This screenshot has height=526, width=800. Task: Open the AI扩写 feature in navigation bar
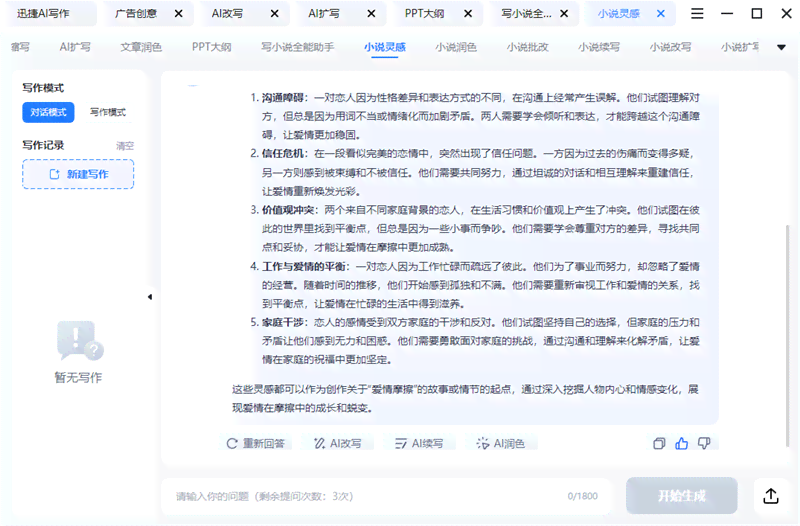[75, 47]
